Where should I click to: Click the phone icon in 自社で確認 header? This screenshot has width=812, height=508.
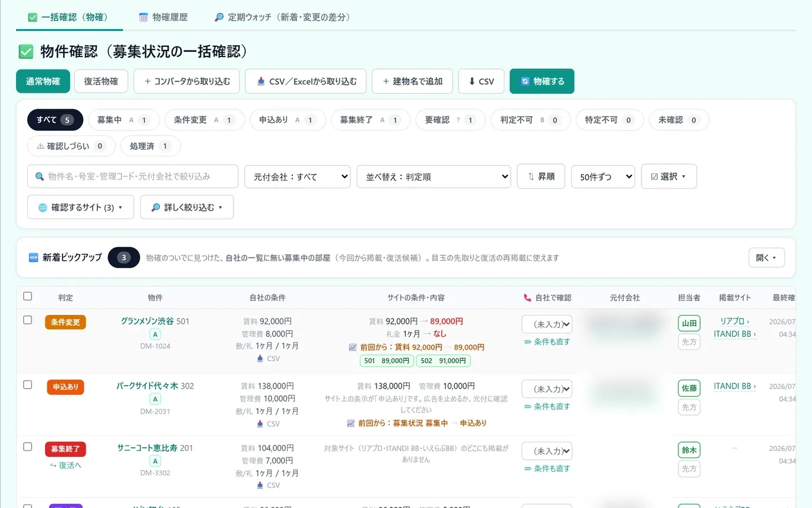(527, 298)
